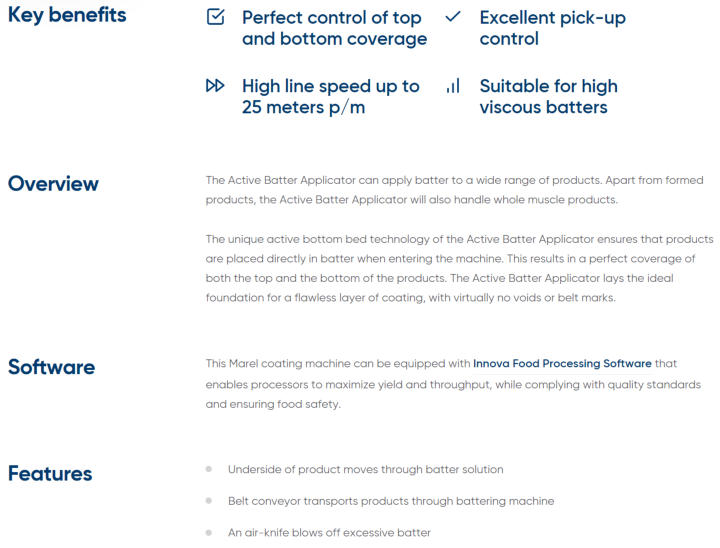Click the fast-forward icon for line speed

click(x=215, y=85)
